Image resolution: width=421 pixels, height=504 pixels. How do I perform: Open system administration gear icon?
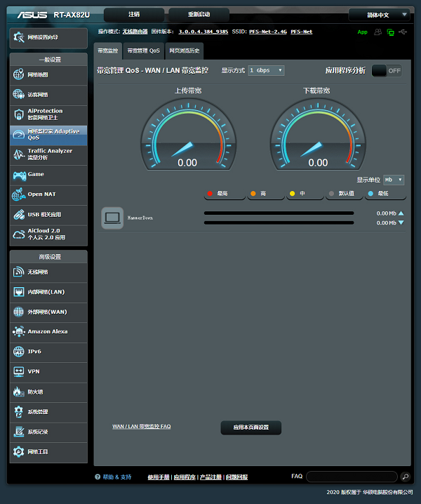[x=19, y=412]
